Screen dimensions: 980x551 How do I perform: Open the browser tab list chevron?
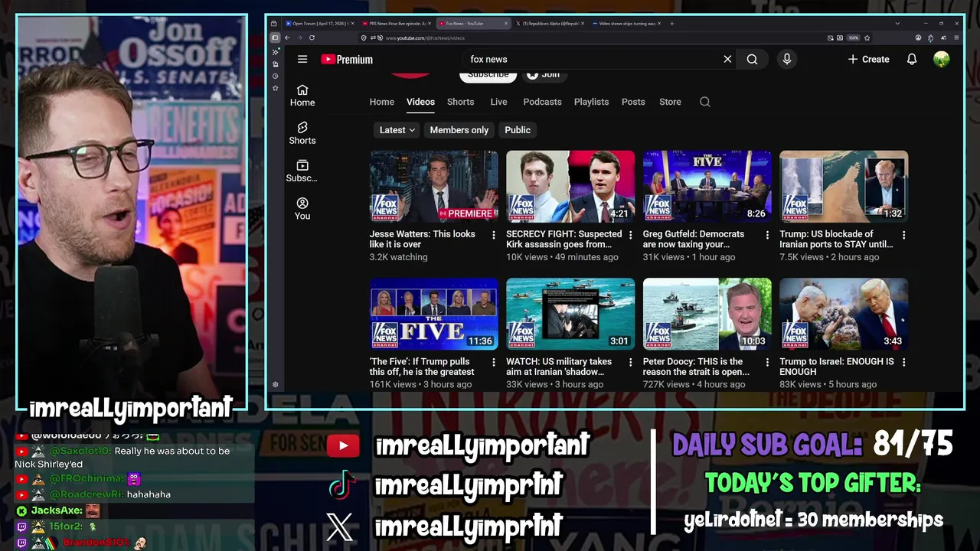pyautogui.click(x=897, y=24)
